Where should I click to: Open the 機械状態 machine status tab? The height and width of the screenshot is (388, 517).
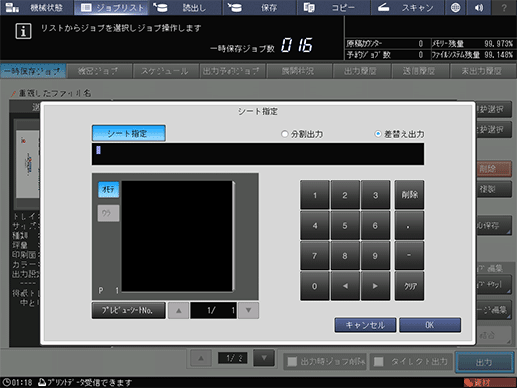click(x=37, y=7)
